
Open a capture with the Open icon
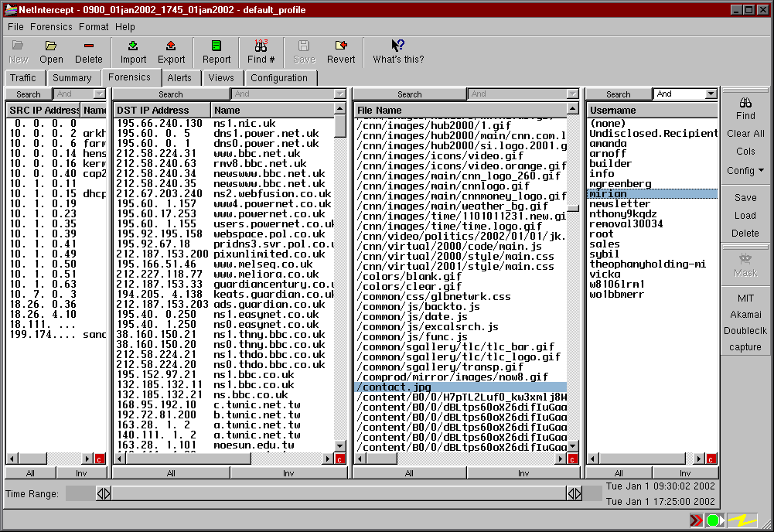pos(51,46)
